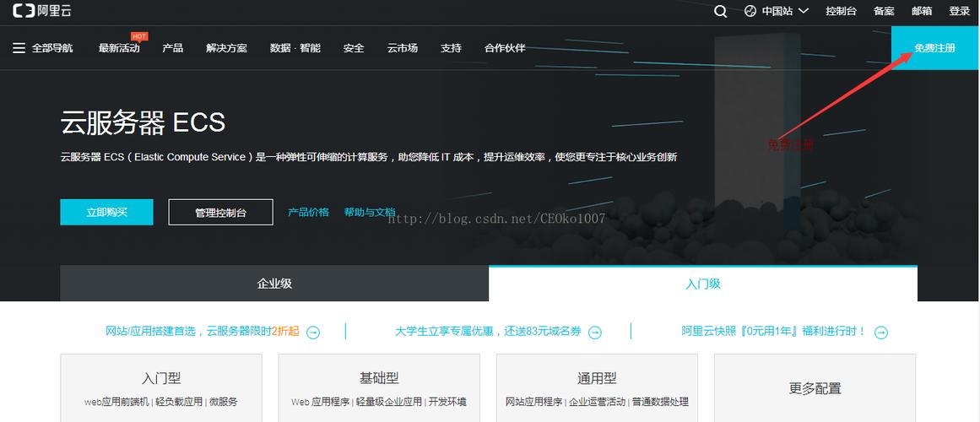Open the 支持 menu
The width and height of the screenshot is (980, 422).
[451, 48]
